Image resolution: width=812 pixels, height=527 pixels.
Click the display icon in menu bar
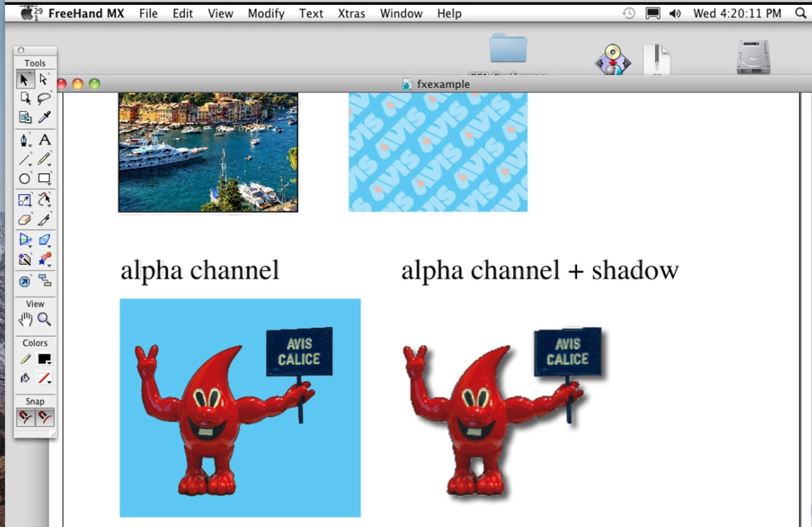(x=653, y=14)
